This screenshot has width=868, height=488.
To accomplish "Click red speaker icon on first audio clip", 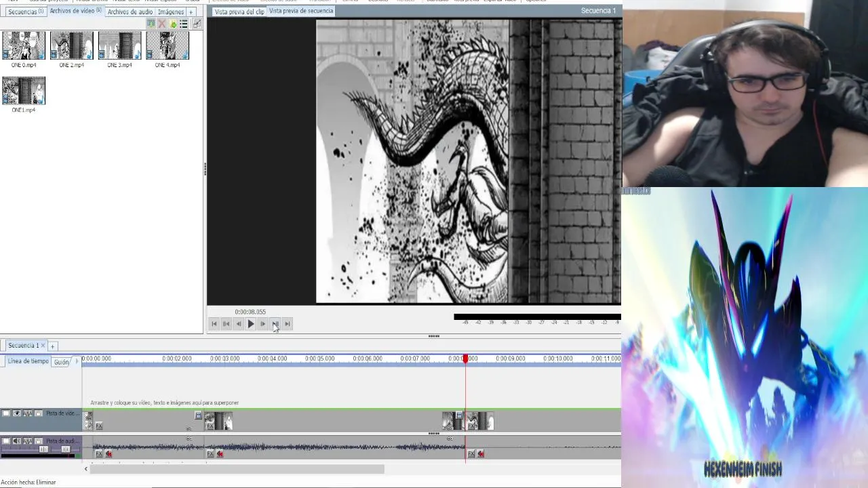I will coord(108,453).
